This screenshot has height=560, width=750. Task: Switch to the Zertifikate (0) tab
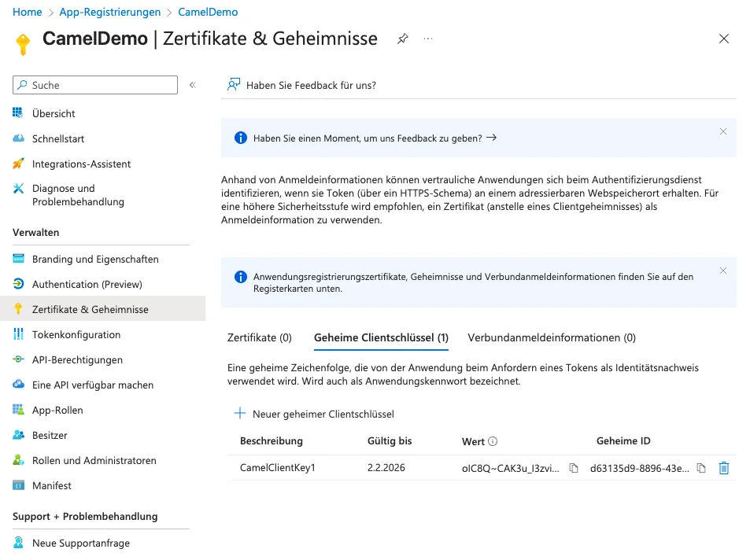[x=259, y=337]
